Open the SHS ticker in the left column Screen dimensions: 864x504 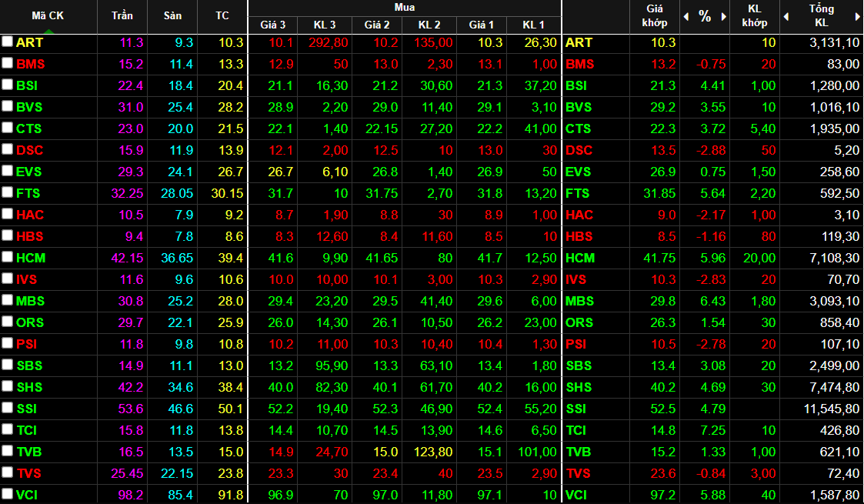[30, 387]
